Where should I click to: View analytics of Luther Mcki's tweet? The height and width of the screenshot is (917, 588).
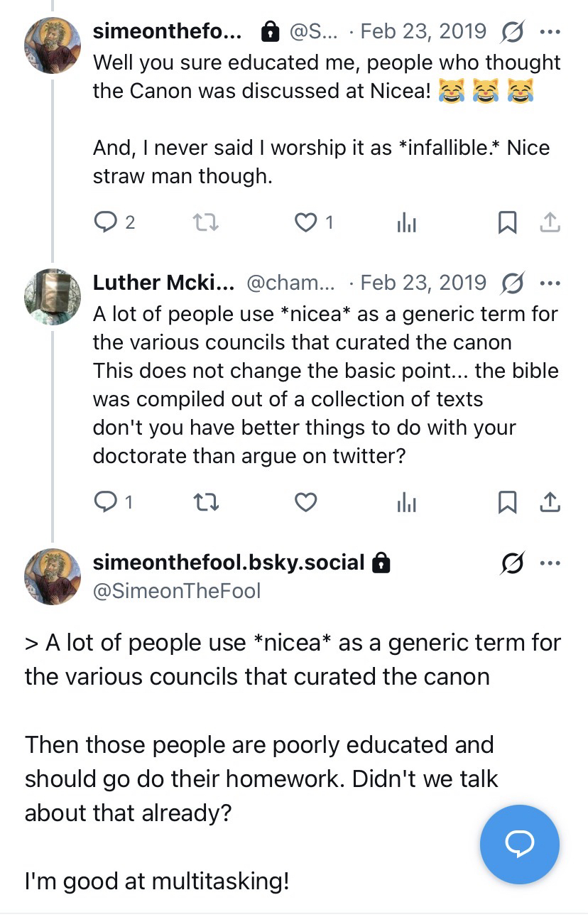pos(406,503)
